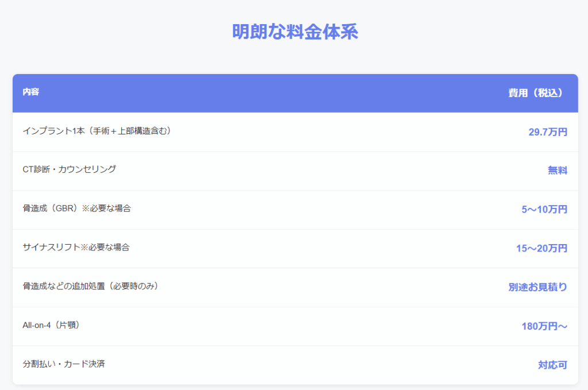Select the All-on-4（片顎） row label
Screen dimensions: 588x390
(51, 325)
